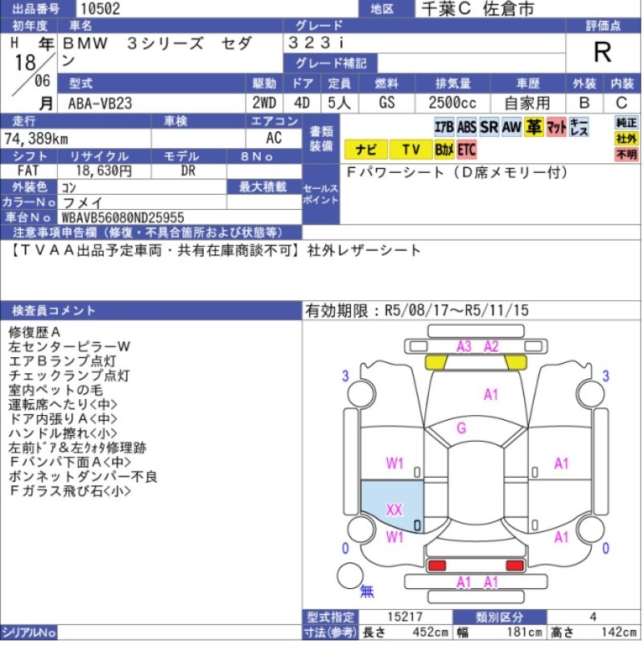Select the spare tire circle marked 無

coord(351,576)
